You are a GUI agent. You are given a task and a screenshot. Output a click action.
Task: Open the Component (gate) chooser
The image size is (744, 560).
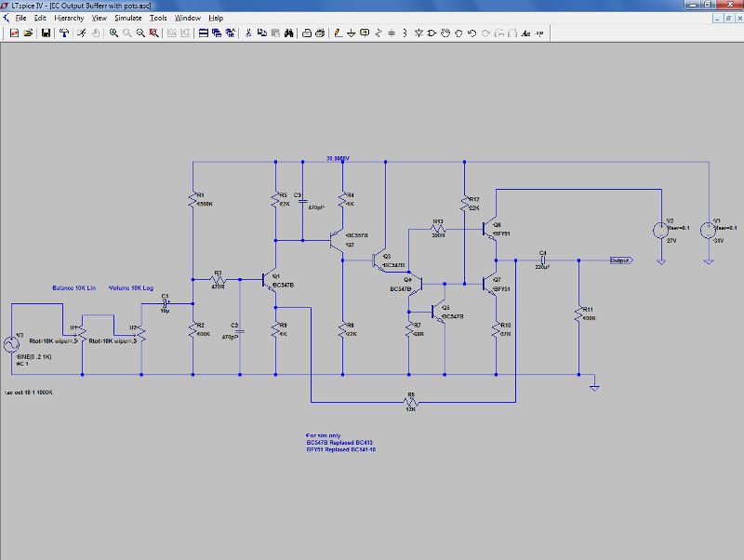[432, 33]
